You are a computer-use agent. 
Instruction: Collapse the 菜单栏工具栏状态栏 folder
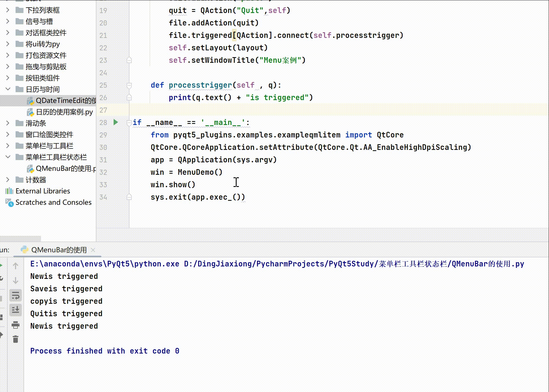pyautogui.click(x=8, y=157)
